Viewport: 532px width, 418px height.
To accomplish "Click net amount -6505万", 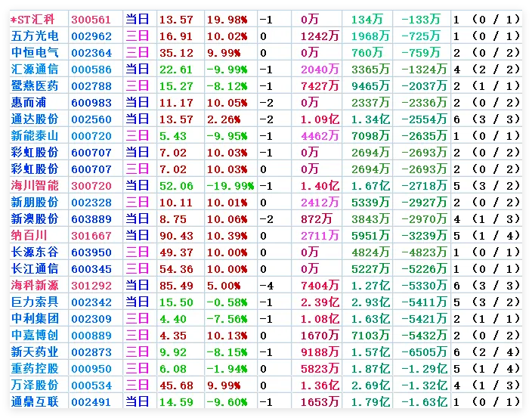I will pos(424,351).
